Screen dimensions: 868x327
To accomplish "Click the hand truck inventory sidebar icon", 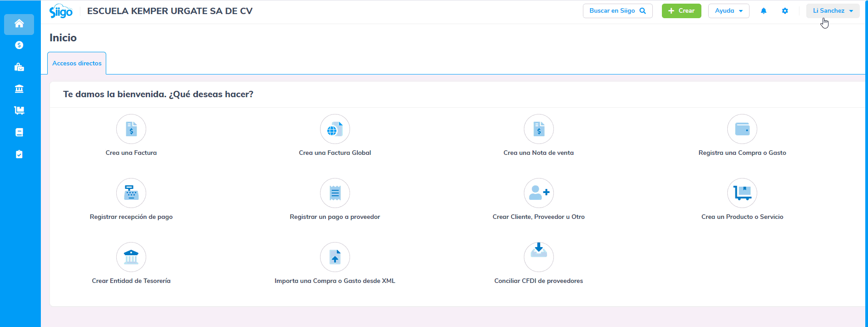I will pyautogui.click(x=19, y=110).
